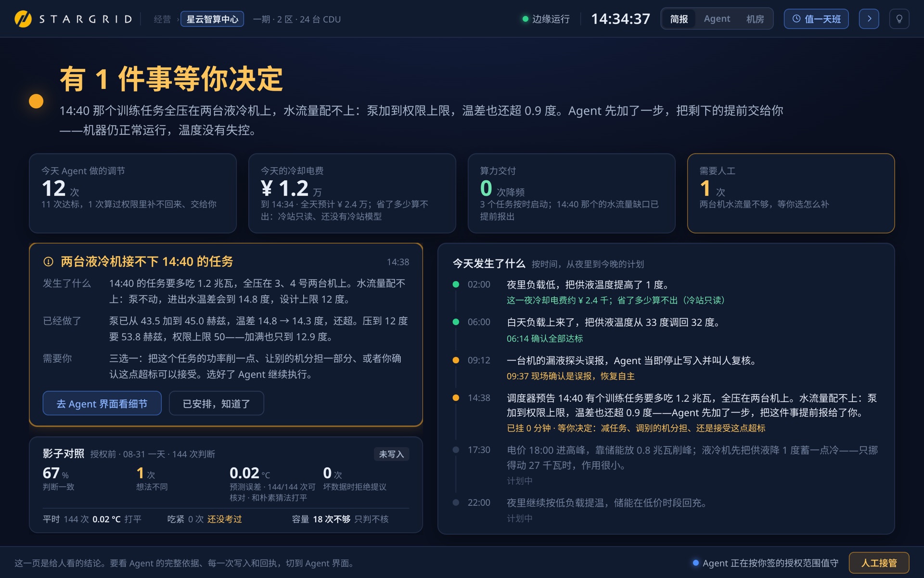The width and height of the screenshot is (924, 578).
Task: Open the 需要人工 card
Action: [791, 193]
